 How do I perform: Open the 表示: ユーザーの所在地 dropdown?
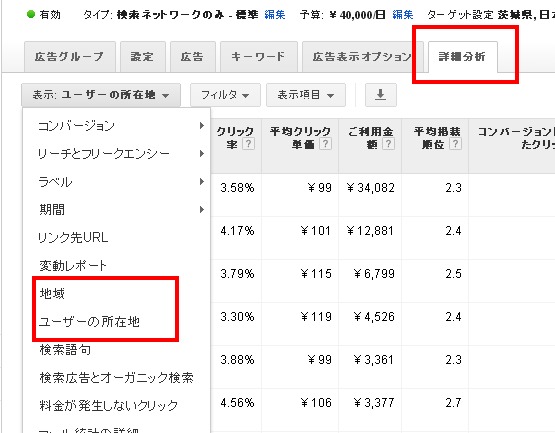pos(101,95)
